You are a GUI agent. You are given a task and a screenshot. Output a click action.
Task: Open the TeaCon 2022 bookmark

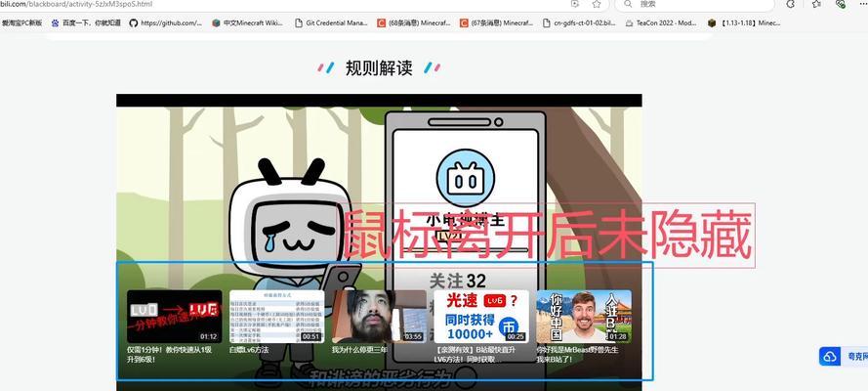[x=661, y=23]
